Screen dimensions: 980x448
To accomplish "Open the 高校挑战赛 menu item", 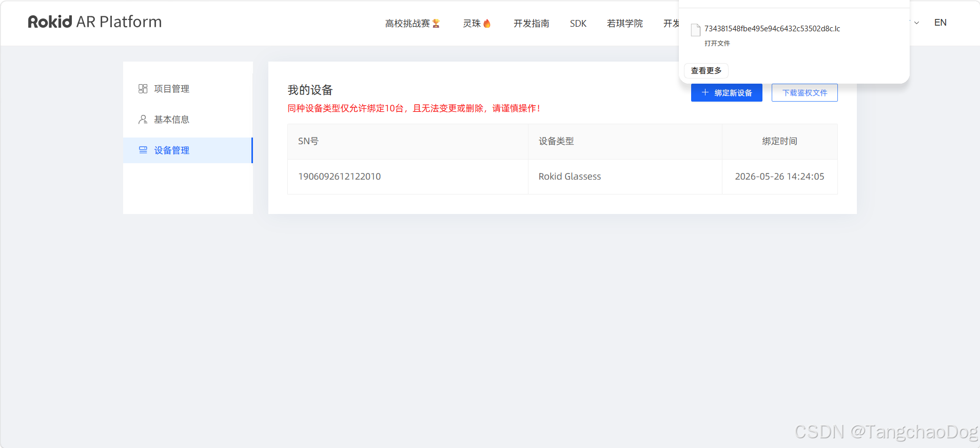I will [407, 24].
